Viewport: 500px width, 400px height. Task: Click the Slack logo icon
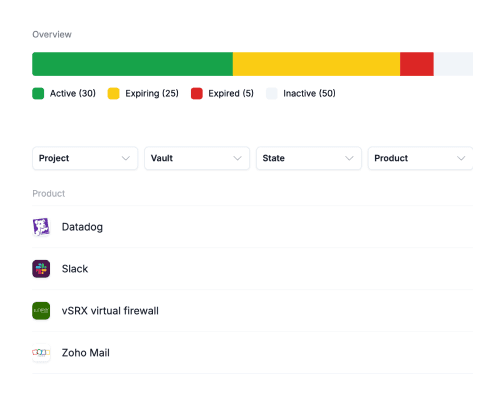click(41, 269)
